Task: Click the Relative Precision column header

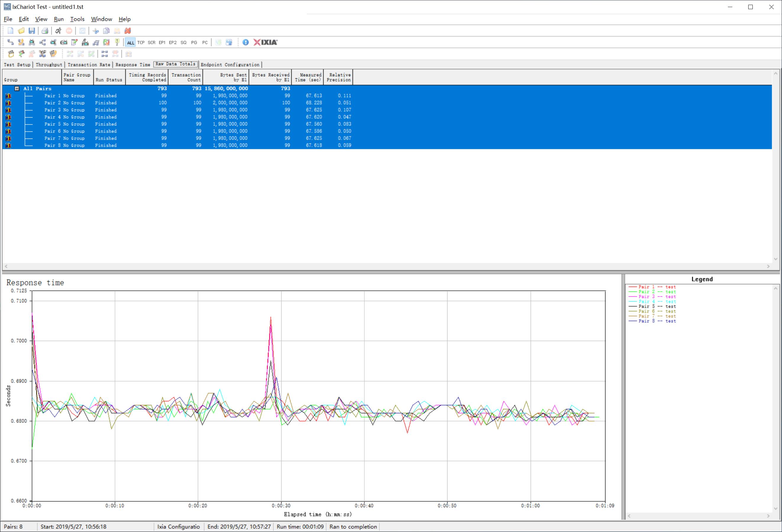Action: click(338, 77)
